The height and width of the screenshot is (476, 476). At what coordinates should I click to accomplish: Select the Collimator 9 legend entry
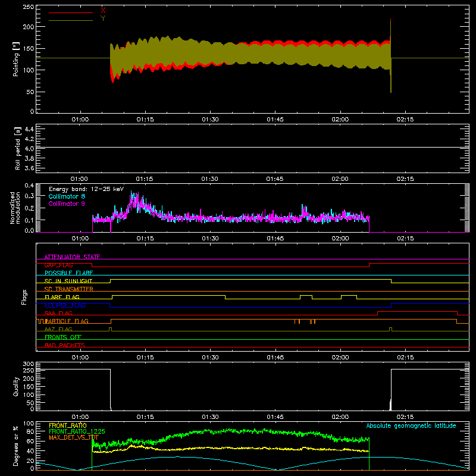coord(67,203)
